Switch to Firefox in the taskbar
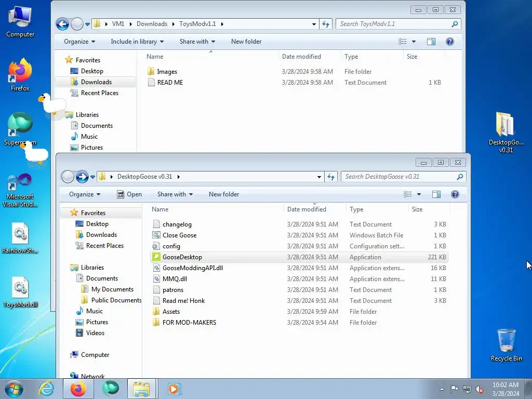The width and height of the screenshot is (532, 399). point(78,389)
